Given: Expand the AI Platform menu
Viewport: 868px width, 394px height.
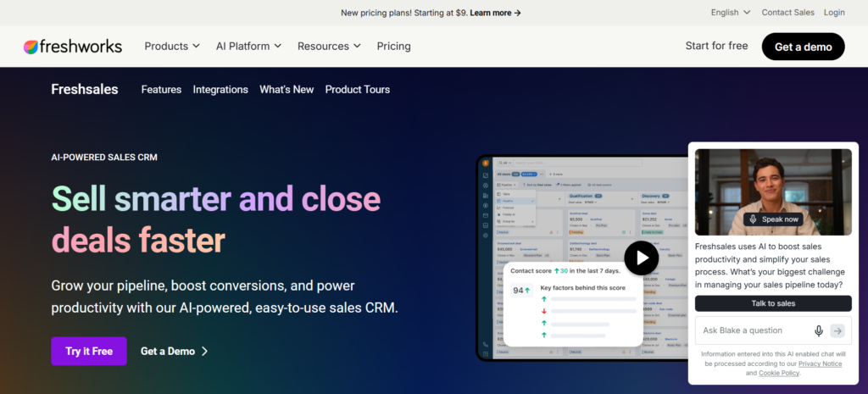Looking at the screenshot, I should (248, 47).
